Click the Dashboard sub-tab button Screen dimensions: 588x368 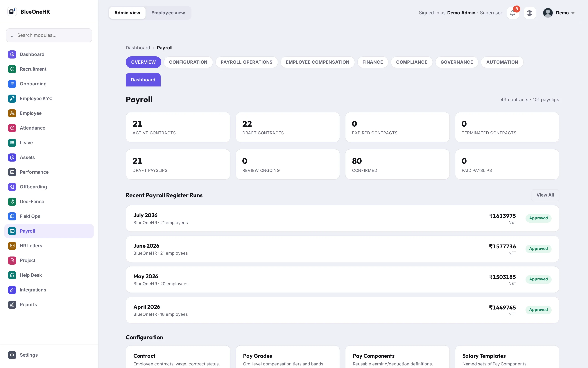click(143, 80)
